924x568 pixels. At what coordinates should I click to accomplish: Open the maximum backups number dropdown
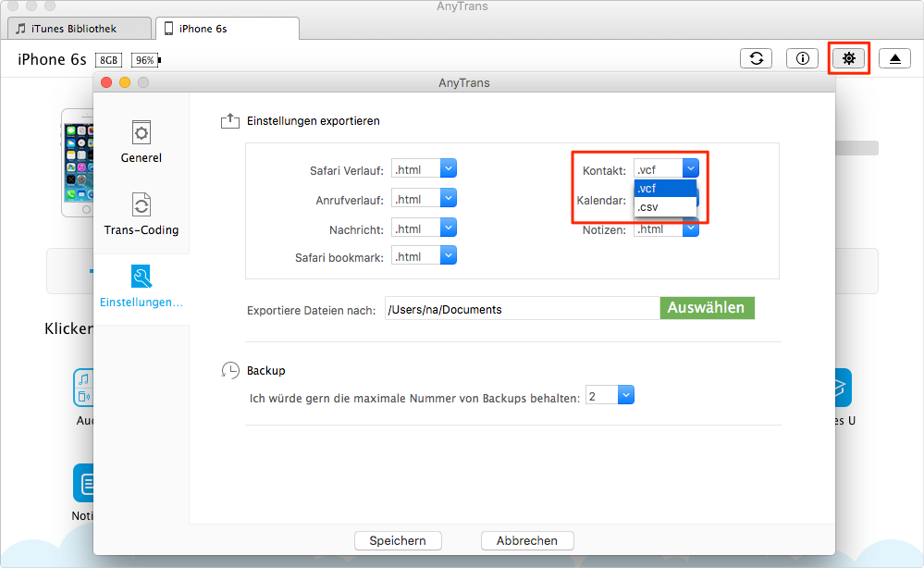[x=626, y=395]
